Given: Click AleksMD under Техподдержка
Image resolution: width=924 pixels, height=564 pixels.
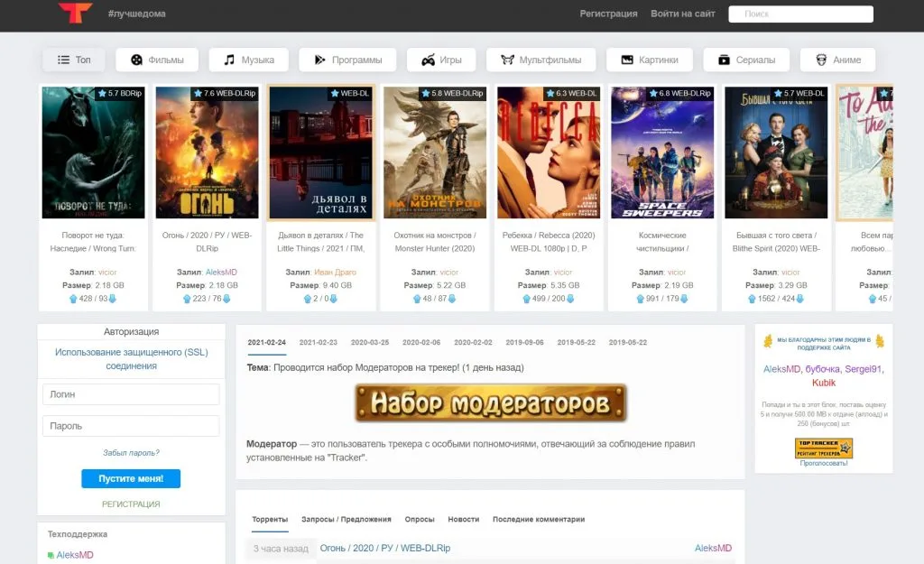Looking at the screenshot, I should 75,555.
